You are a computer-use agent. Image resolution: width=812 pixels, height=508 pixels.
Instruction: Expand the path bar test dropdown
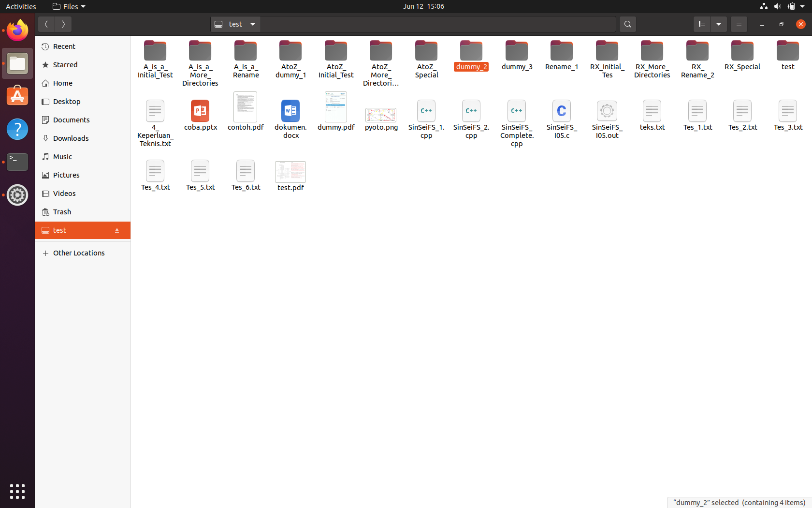click(252, 24)
